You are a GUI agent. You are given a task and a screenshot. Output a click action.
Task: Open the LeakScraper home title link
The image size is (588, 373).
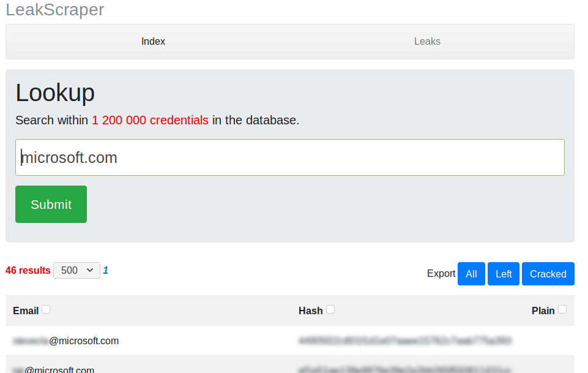[x=54, y=9]
